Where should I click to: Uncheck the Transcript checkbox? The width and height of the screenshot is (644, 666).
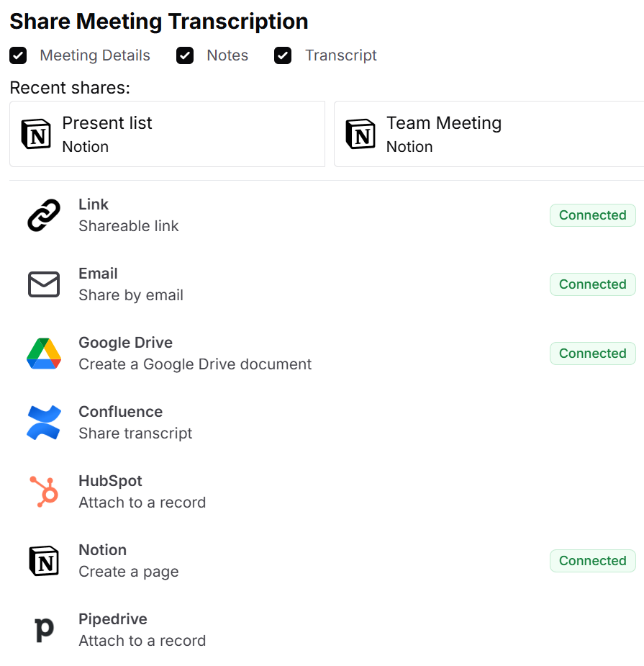click(x=283, y=55)
